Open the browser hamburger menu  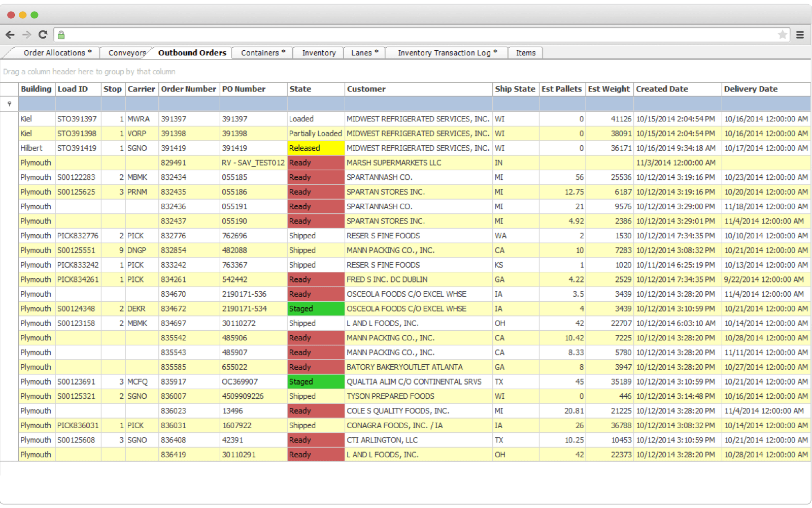pyautogui.click(x=800, y=35)
